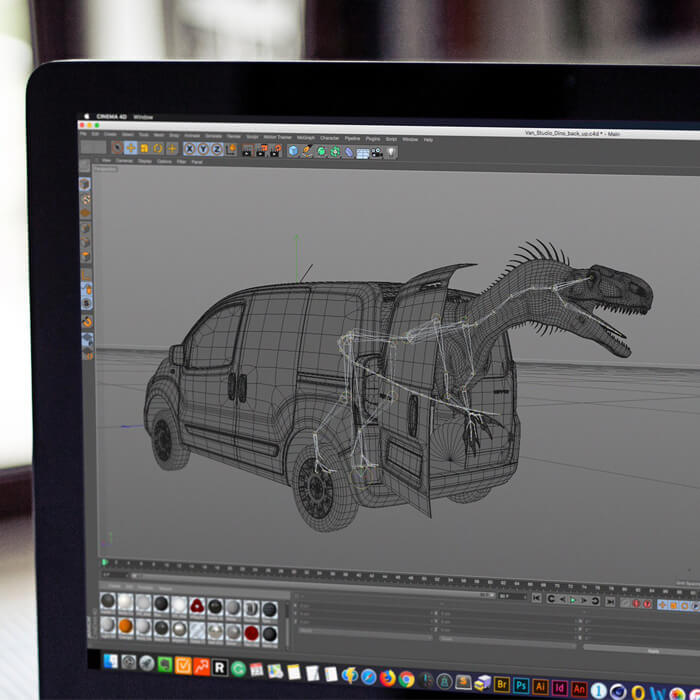Image resolution: width=700 pixels, height=700 pixels.
Task: Select the Spline Pen tool icon
Action: point(307,151)
